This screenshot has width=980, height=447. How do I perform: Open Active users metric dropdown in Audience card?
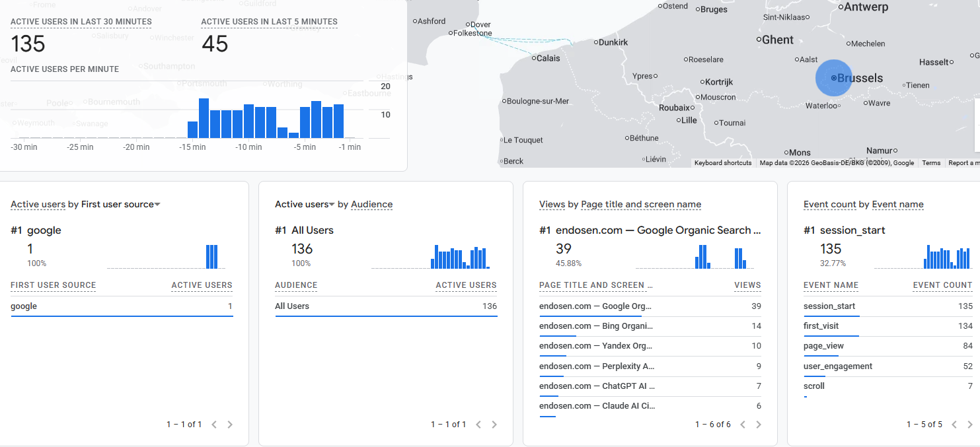(305, 205)
